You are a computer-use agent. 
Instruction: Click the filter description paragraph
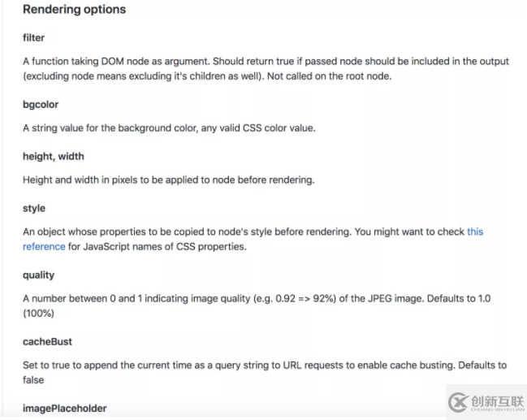click(x=266, y=68)
